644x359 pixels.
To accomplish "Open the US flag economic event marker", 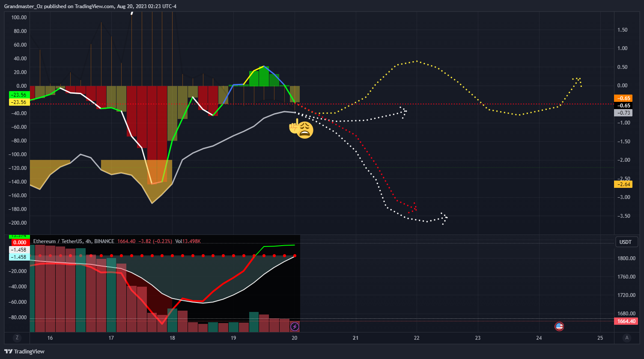I will coord(559,327).
